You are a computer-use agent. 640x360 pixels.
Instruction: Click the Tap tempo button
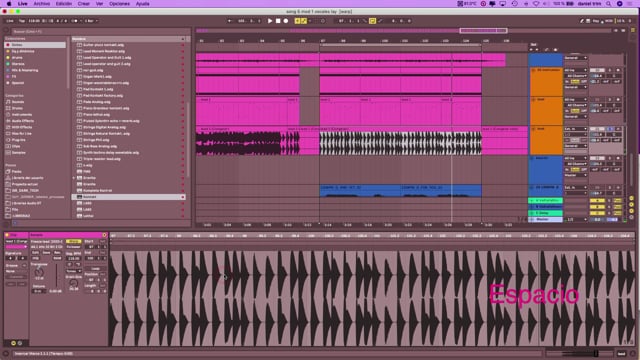tap(22, 21)
